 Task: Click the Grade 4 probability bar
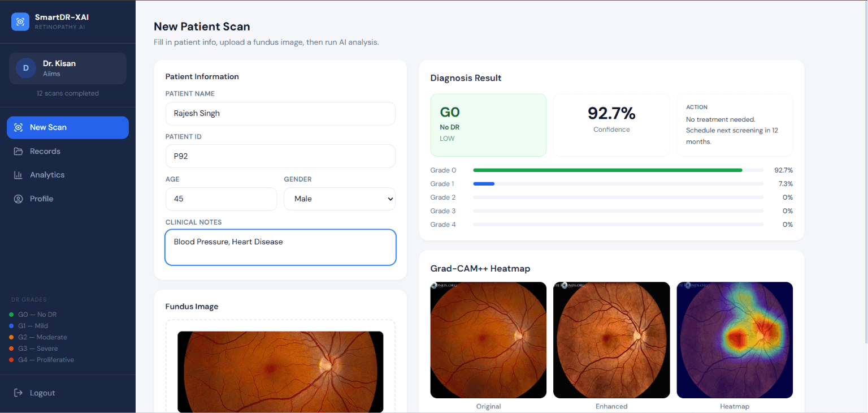[618, 225]
